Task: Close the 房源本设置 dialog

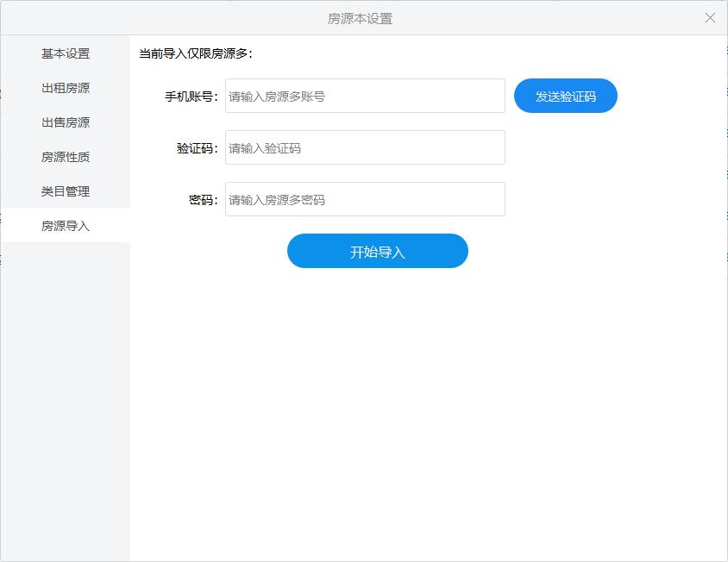Action: point(710,18)
